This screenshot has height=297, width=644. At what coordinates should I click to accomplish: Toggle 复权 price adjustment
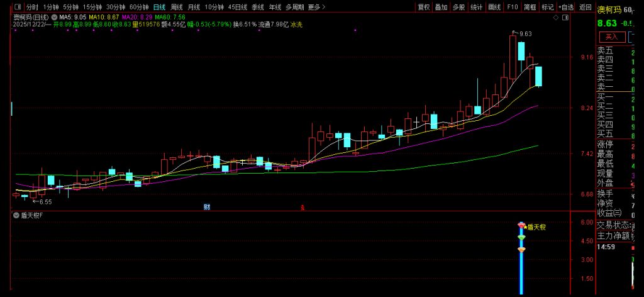click(424, 7)
